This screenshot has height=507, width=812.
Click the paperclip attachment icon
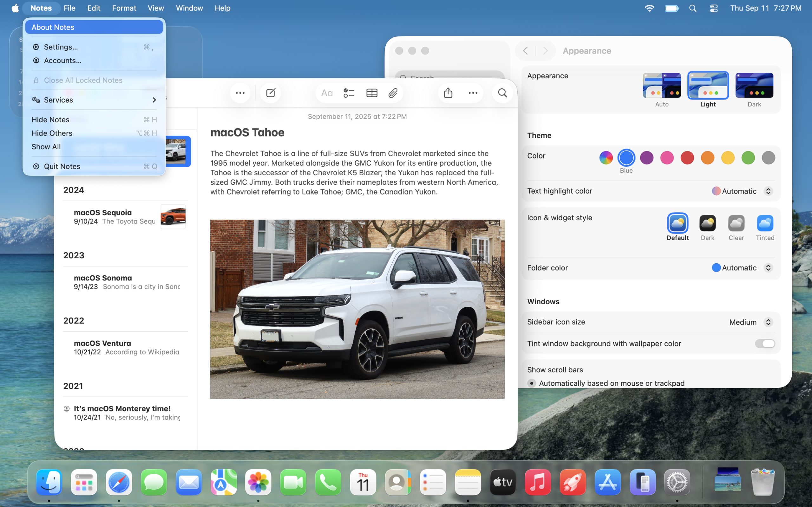point(393,93)
